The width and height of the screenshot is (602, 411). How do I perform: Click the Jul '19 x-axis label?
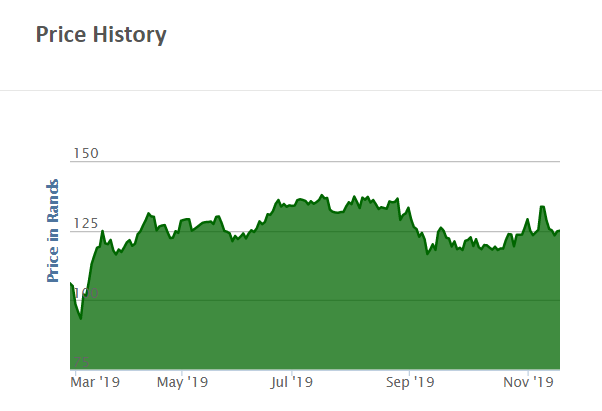(x=292, y=382)
